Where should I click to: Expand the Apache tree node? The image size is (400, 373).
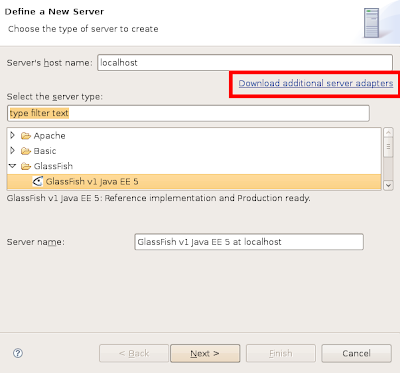(x=13, y=135)
